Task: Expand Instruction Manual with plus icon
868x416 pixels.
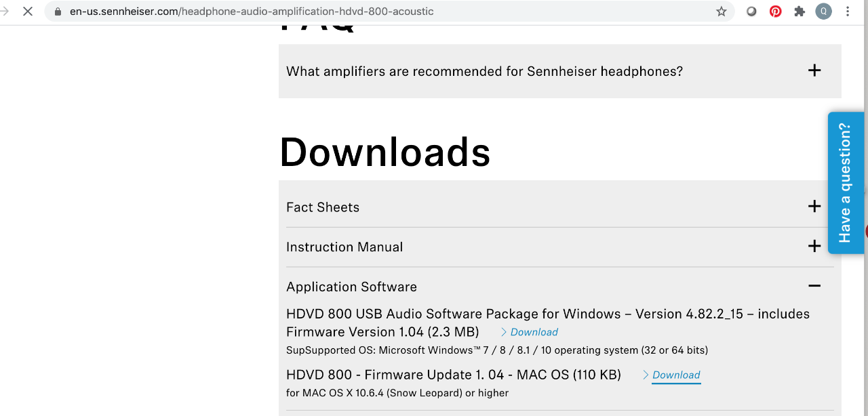Action: pos(814,247)
